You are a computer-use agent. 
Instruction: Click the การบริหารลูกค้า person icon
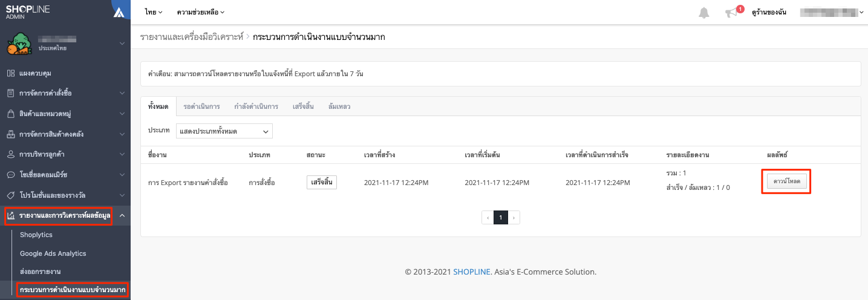pos(11,155)
